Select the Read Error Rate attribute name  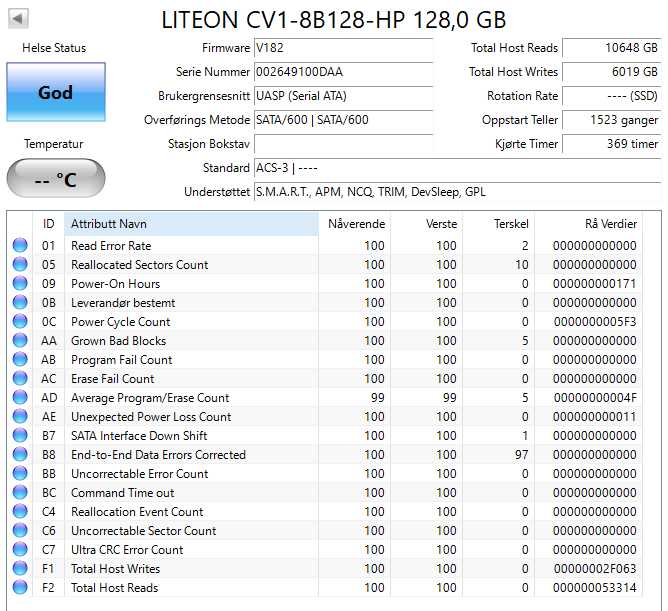pos(111,246)
